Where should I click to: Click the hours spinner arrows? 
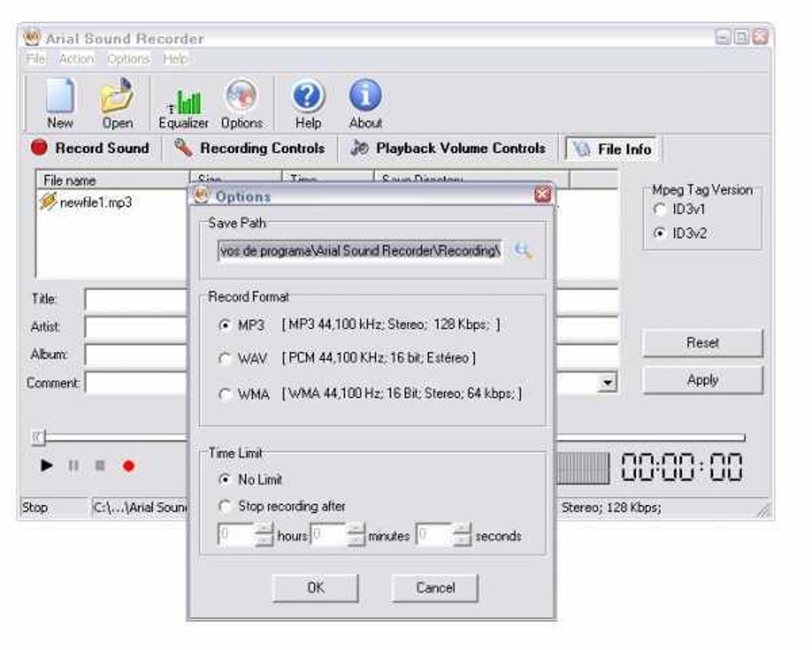(x=264, y=535)
